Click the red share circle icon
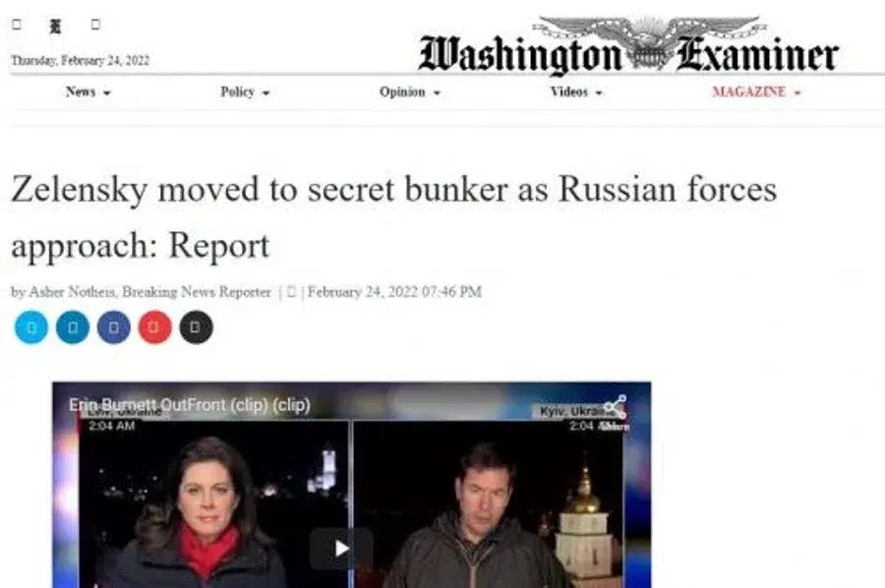 pos(155,327)
